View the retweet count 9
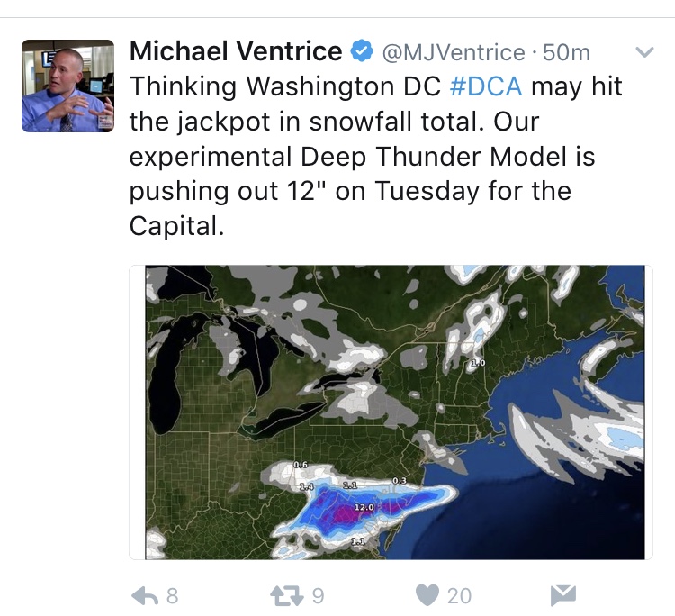The width and height of the screenshot is (675, 616). tap(318, 596)
